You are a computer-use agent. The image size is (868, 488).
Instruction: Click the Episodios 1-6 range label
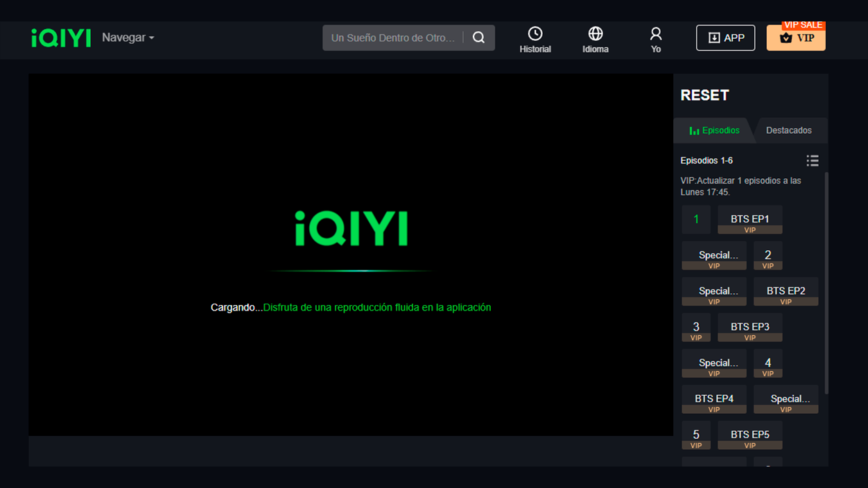(x=706, y=161)
